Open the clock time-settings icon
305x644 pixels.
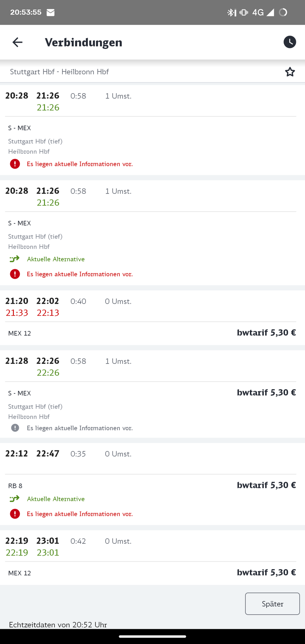pyautogui.click(x=290, y=42)
